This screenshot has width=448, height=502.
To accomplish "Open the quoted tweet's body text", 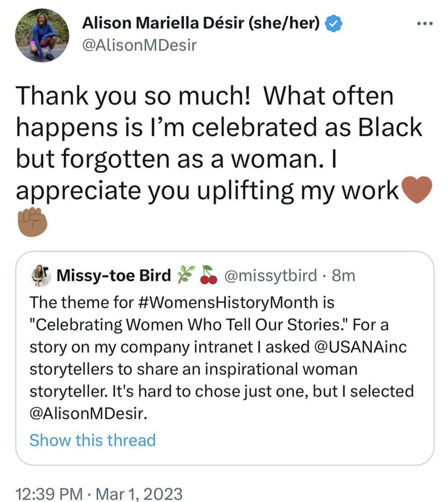I will click(215, 369).
